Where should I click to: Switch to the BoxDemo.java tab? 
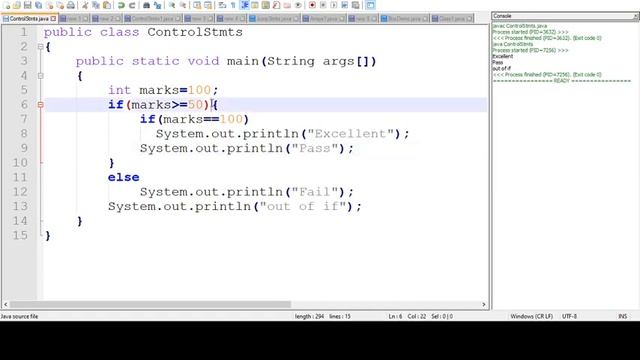404,19
